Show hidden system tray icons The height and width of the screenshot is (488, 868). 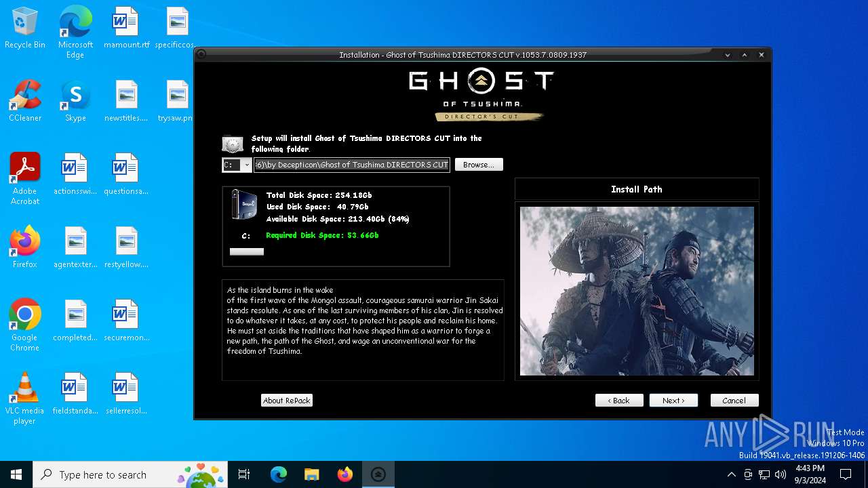coord(731,474)
